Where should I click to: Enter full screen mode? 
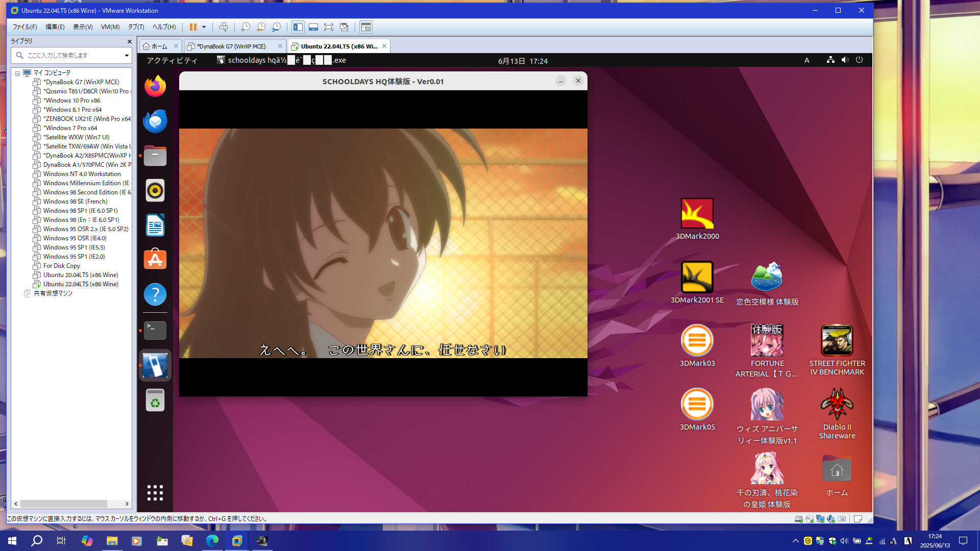tap(329, 27)
